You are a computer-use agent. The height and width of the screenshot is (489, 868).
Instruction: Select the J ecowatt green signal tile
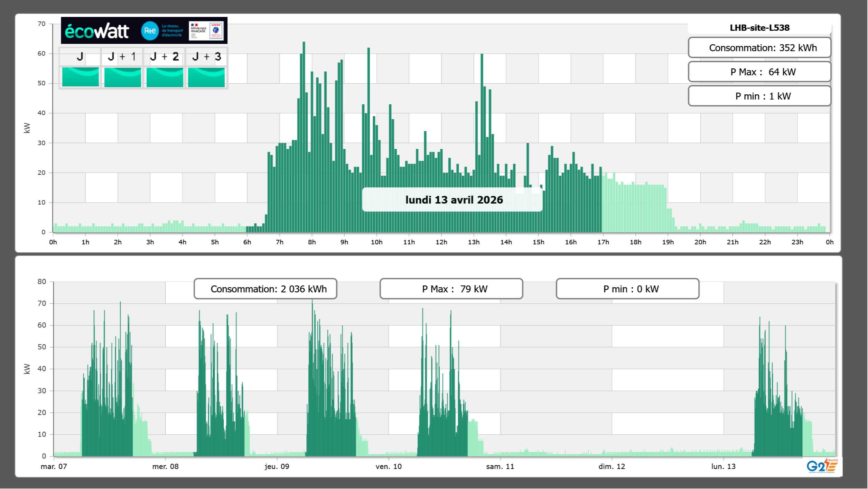point(80,77)
